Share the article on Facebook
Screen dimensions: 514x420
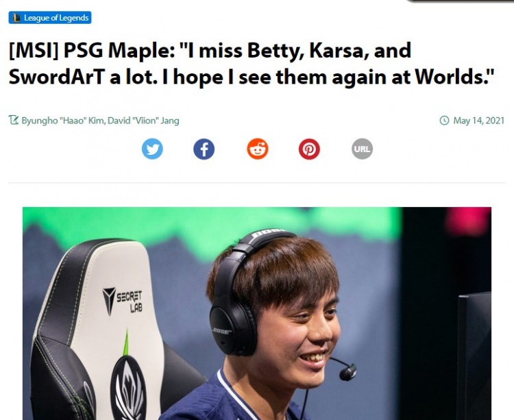[x=204, y=149]
